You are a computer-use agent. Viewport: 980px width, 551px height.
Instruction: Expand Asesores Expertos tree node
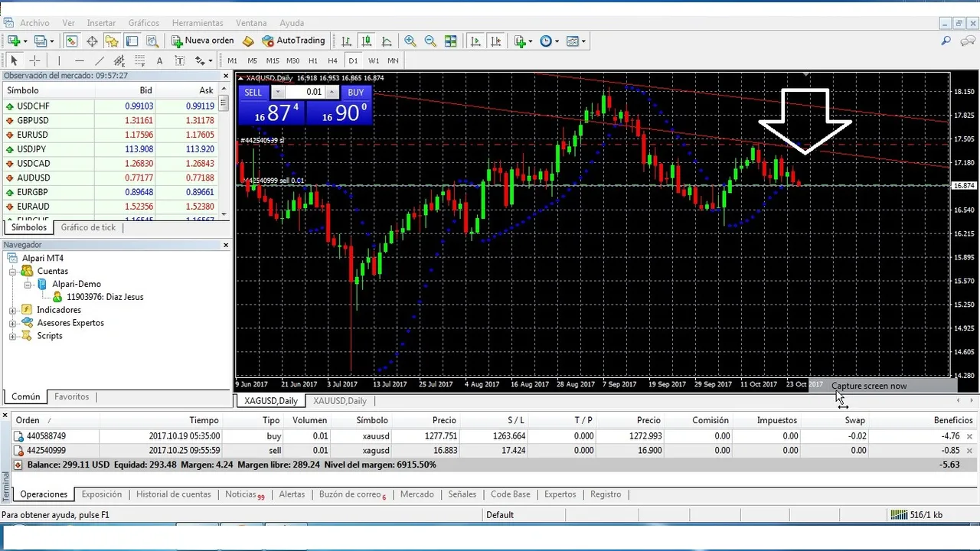pos(13,323)
